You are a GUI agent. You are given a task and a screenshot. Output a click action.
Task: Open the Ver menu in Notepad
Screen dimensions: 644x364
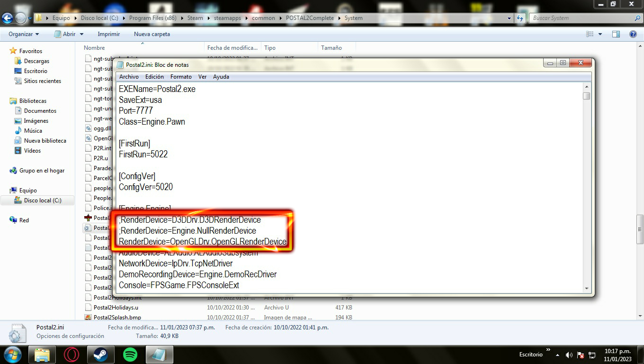[x=202, y=77]
